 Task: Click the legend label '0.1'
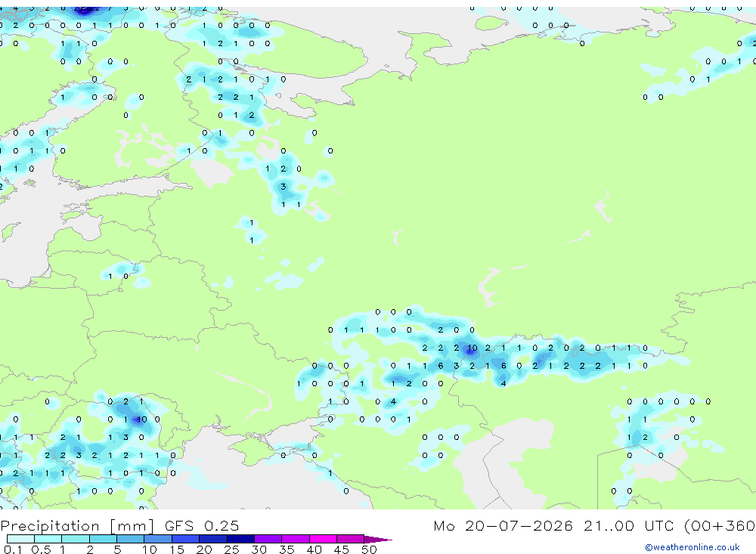click(13, 549)
